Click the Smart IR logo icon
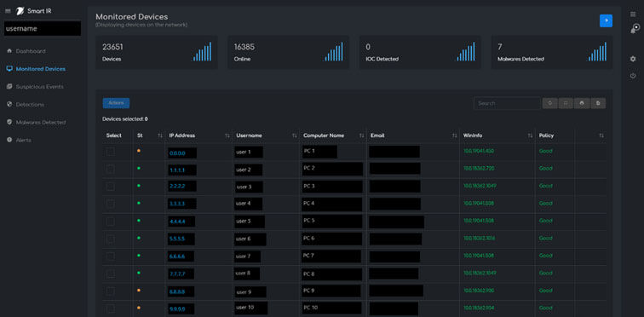This screenshot has width=644, height=317. pyautogui.click(x=20, y=11)
